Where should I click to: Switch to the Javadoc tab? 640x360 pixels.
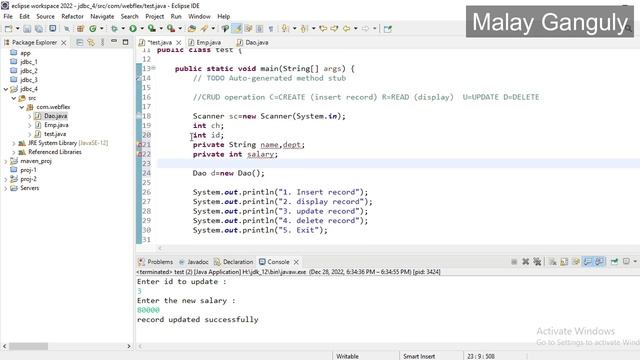(194, 262)
